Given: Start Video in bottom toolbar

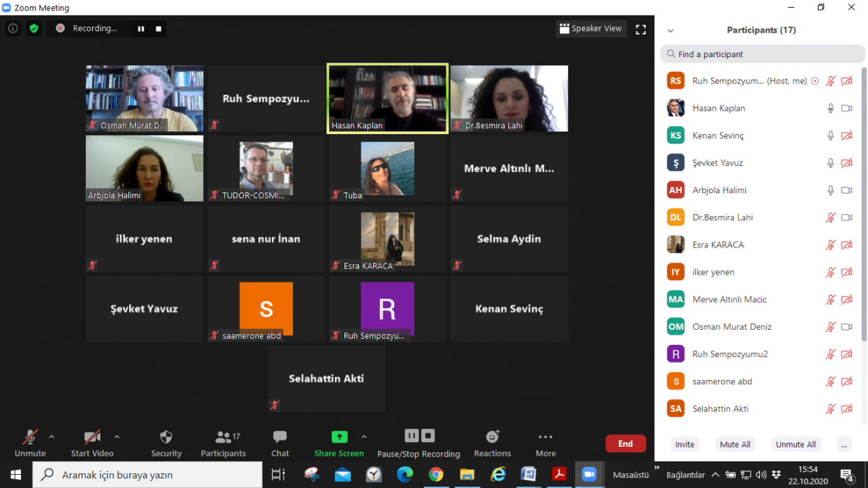Looking at the screenshot, I should point(92,443).
